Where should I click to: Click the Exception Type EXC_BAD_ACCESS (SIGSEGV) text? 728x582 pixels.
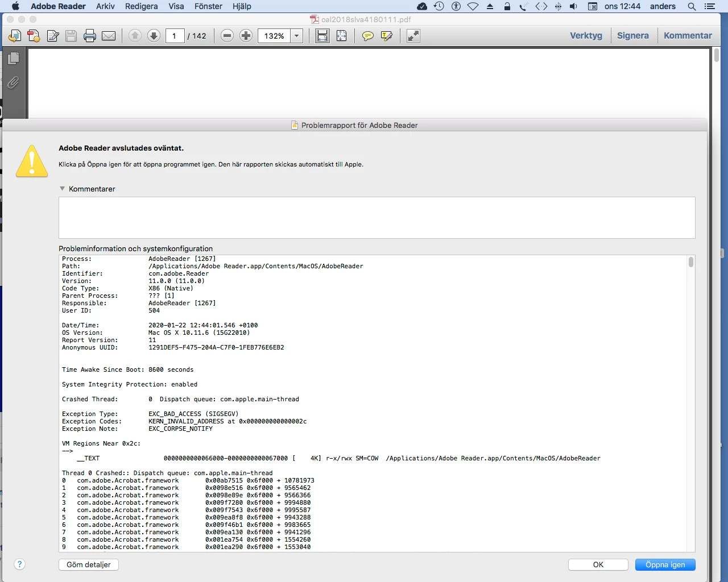coord(193,414)
